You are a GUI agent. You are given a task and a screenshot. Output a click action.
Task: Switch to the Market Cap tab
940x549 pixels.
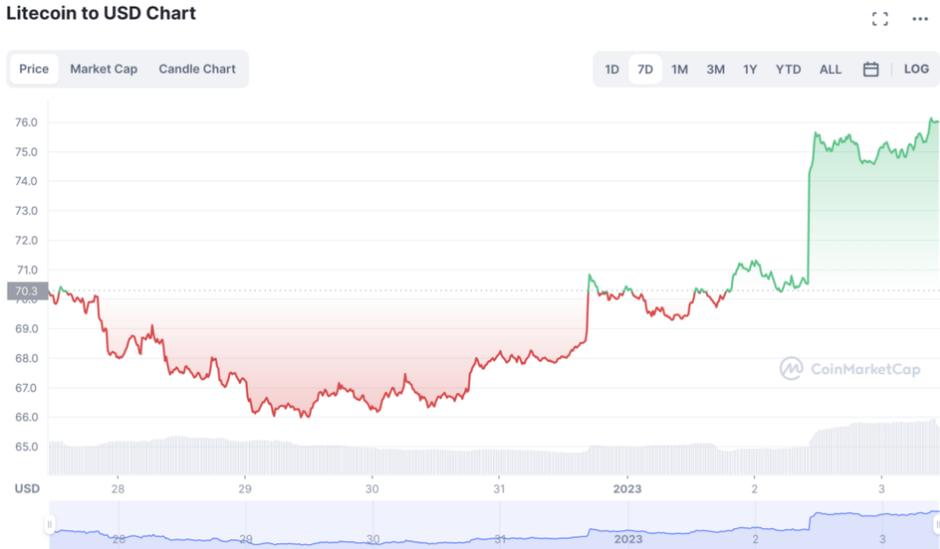coord(104,69)
